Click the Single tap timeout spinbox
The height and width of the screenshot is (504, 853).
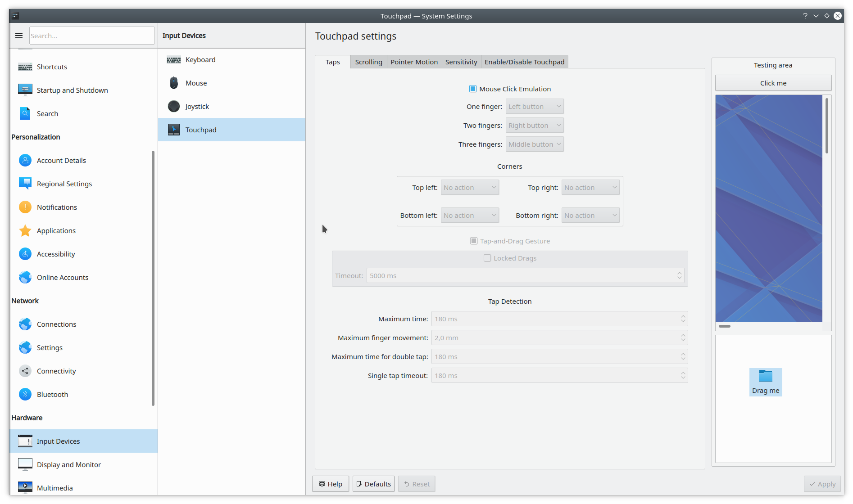coord(559,376)
